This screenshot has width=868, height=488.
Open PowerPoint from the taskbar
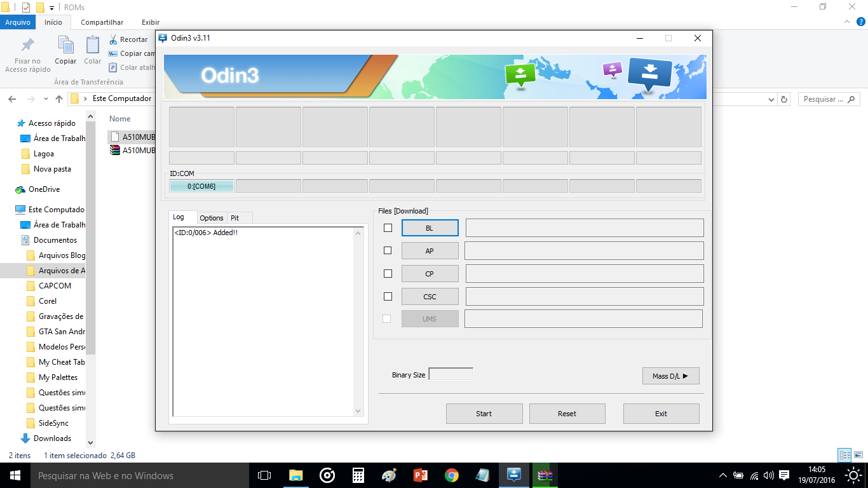pos(420,475)
